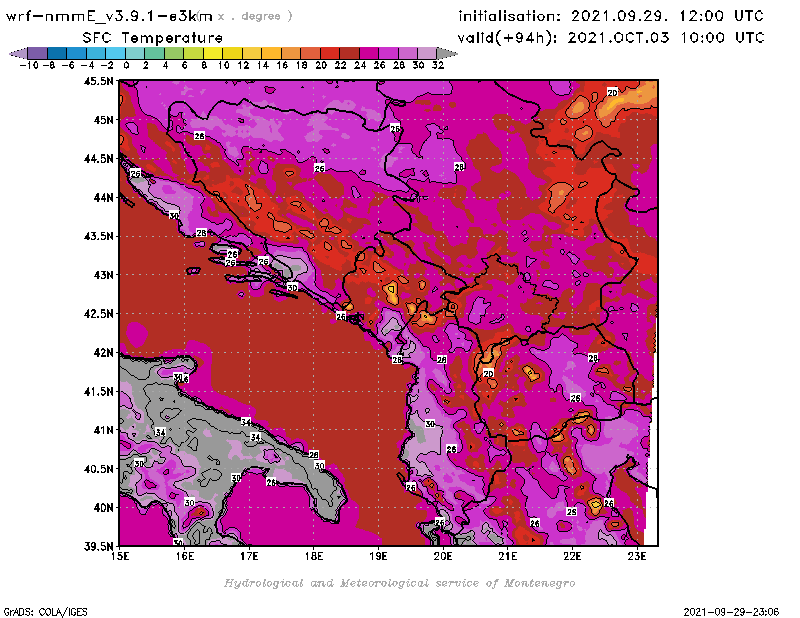Click gray arrow at legend's right end
Screen dimensions: 800x618
[x=447, y=53]
